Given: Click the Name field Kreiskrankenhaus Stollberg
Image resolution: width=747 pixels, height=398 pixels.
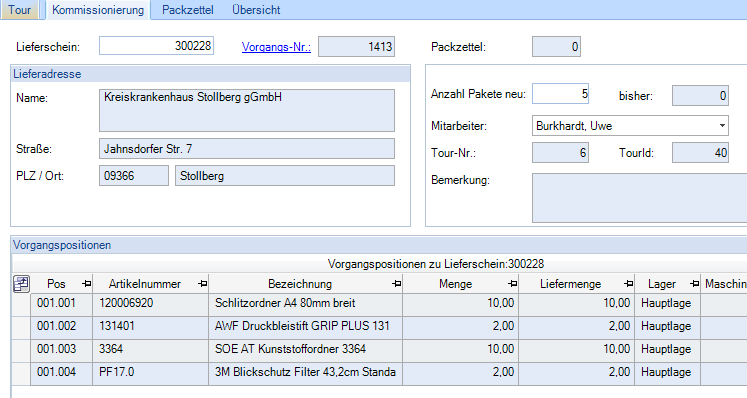Looking at the screenshot, I should pos(247,110).
